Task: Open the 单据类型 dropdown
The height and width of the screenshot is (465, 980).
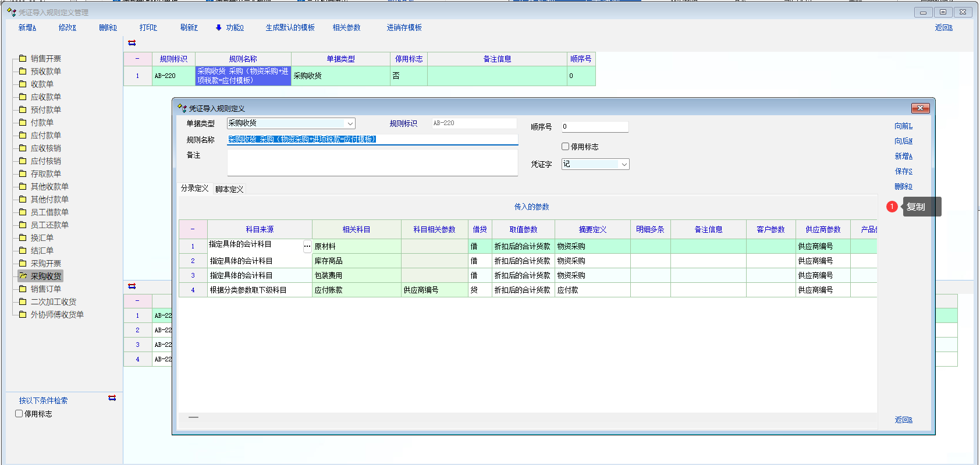Action: [350, 123]
